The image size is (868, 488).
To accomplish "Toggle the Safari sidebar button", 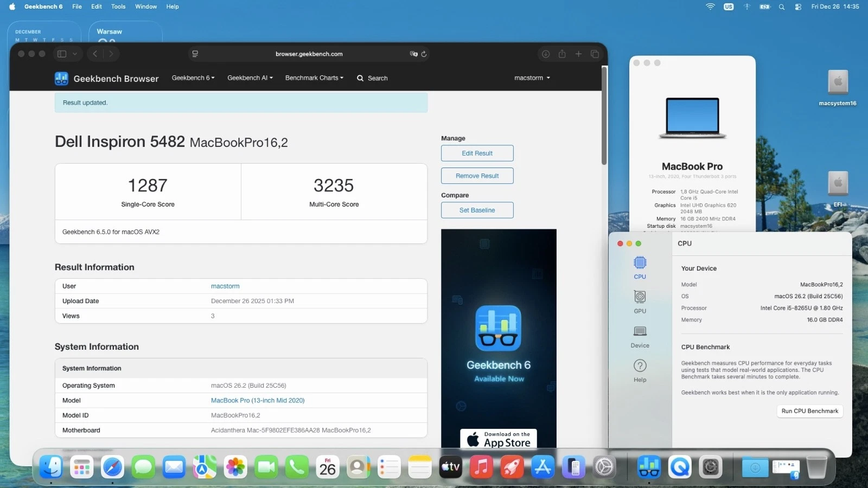I will 62,54.
